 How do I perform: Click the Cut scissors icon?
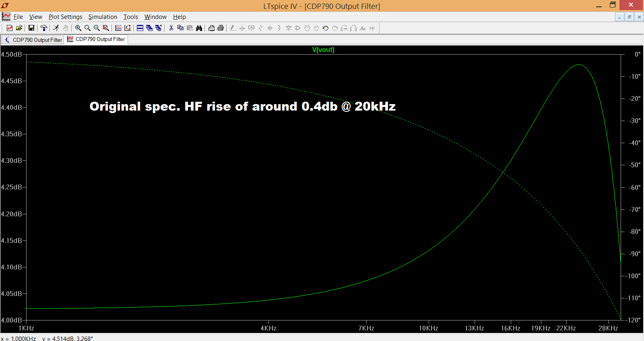(x=171, y=28)
